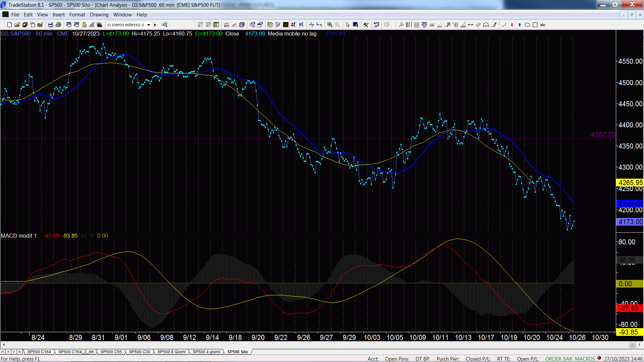Screen dimensions: 644x362
Task: Click the purple 4367.75 level label
Action: [603, 135]
